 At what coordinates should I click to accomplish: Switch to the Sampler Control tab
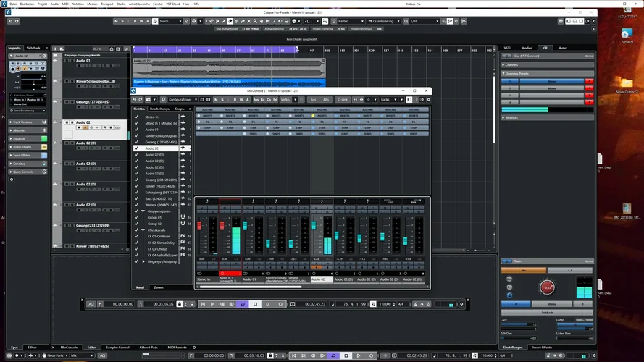[119, 348]
